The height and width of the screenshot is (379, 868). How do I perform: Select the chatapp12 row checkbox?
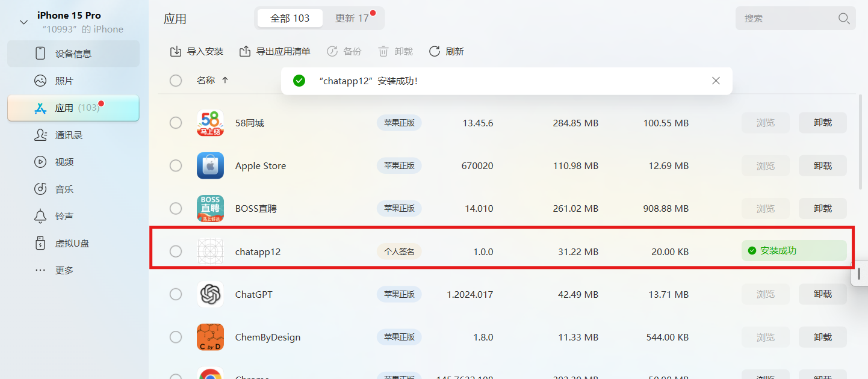point(176,251)
